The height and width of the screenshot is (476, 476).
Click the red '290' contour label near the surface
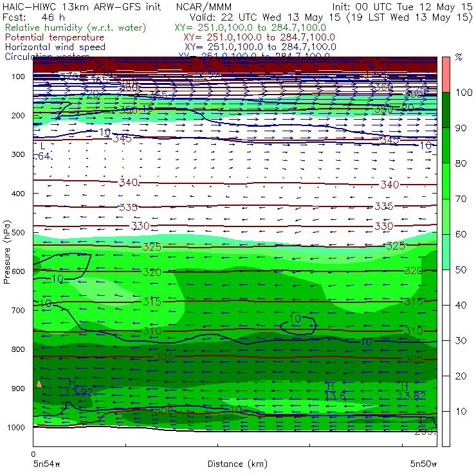click(425, 432)
